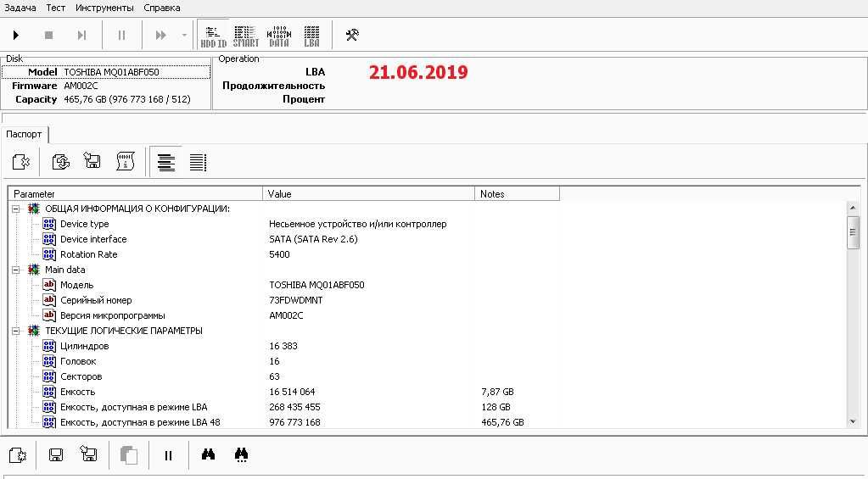Click the Notes column header
868x479 pixels.
point(517,194)
